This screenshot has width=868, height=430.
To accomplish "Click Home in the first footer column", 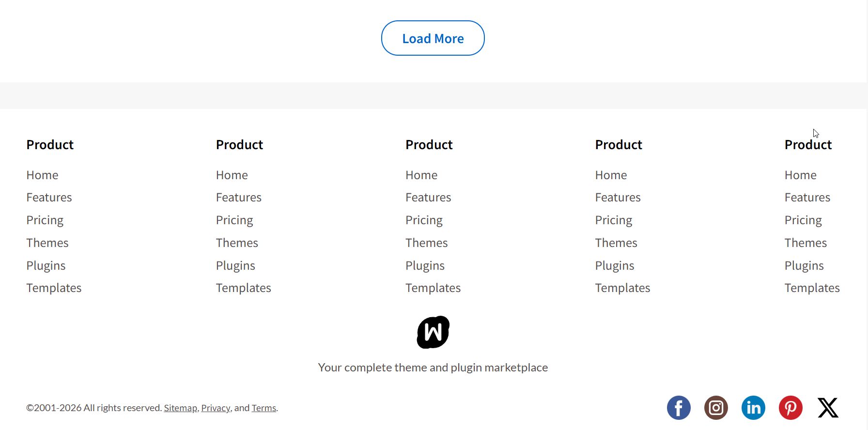I will point(42,175).
